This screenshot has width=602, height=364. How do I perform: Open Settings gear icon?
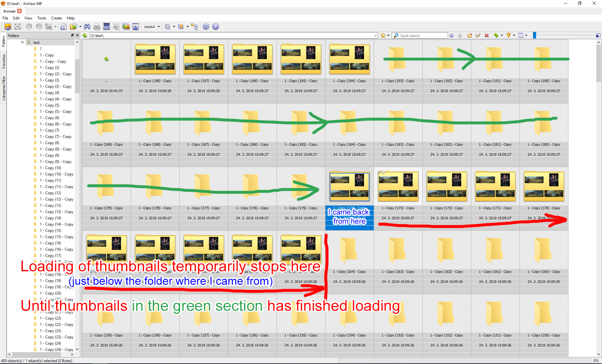point(206,27)
